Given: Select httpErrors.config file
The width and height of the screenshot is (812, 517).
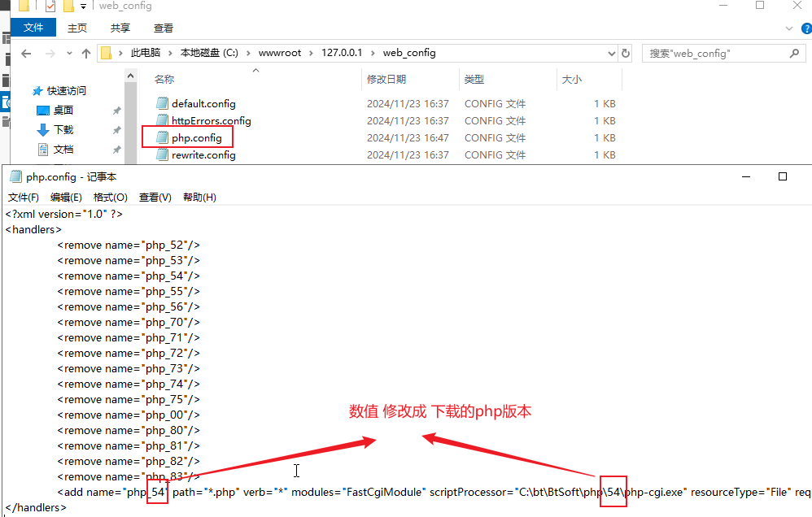Looking at the screenshot, I should pos(212,120).
